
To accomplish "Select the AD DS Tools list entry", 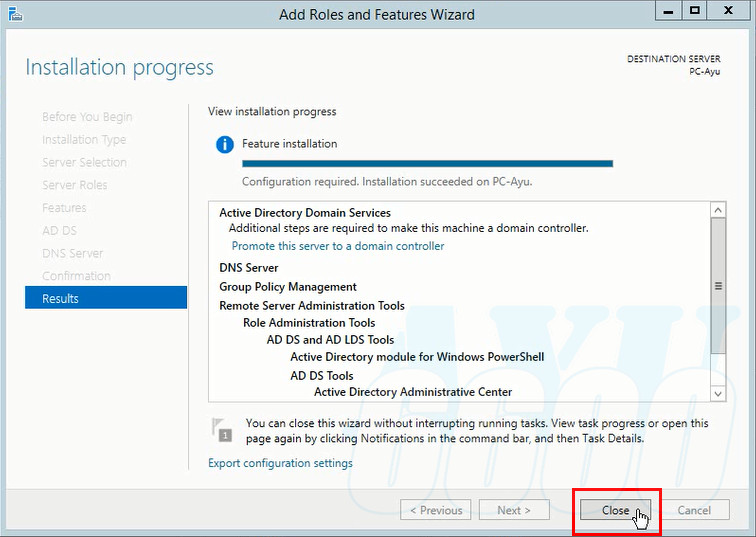I will 322,376.
